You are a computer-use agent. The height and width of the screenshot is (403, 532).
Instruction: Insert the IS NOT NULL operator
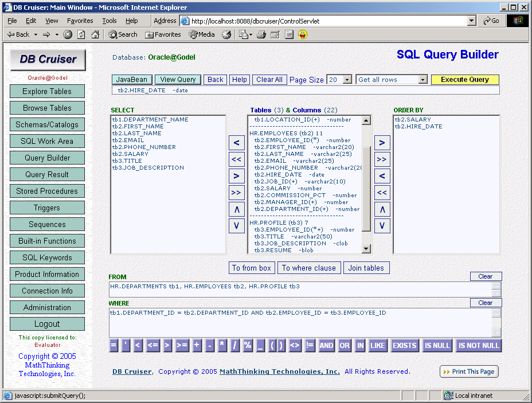[479, 346]
